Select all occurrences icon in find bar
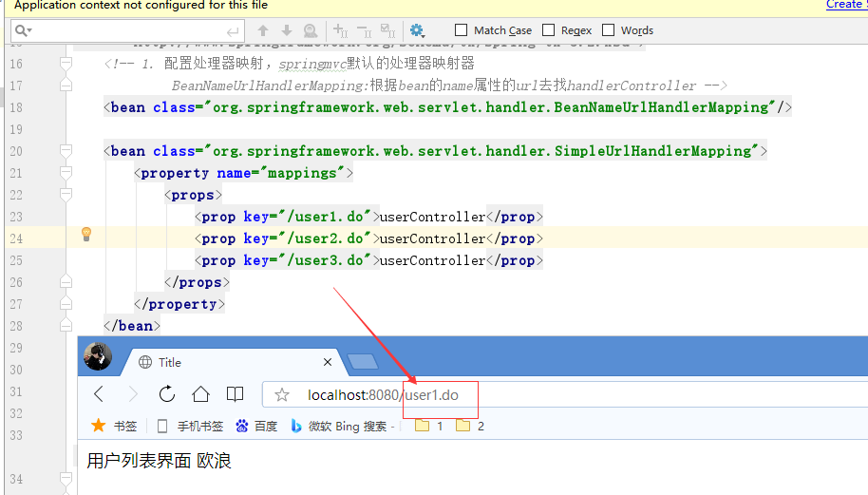The height and width of the screenshot is (495, 868). click(x=388, y=30)
